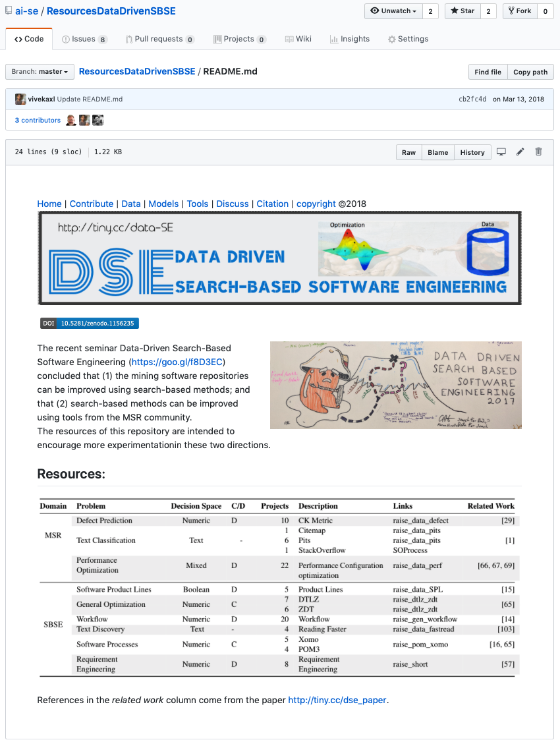Image resolution: width=560 pixels, height=746 pixels.
Task: Open the Models link
Action: (x=163, y=204)
